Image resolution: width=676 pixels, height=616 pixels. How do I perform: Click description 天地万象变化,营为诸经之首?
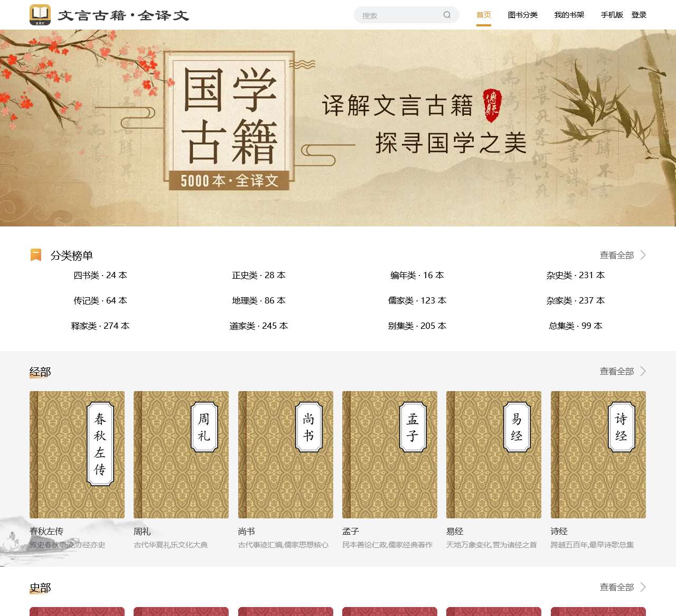pos(492,545)
